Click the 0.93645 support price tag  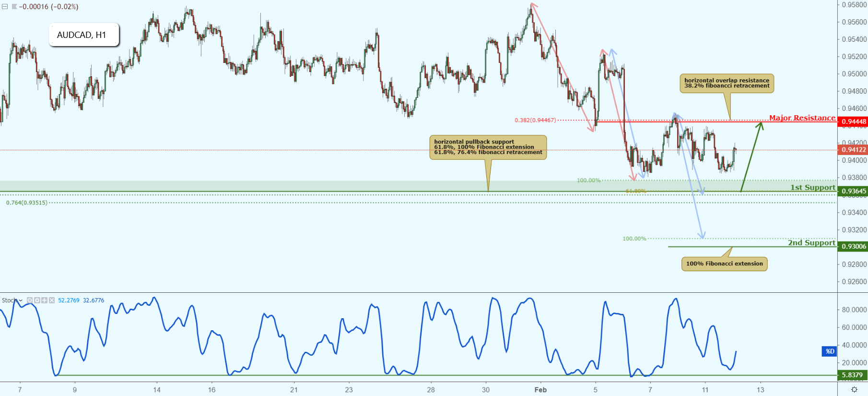[853, 191]
